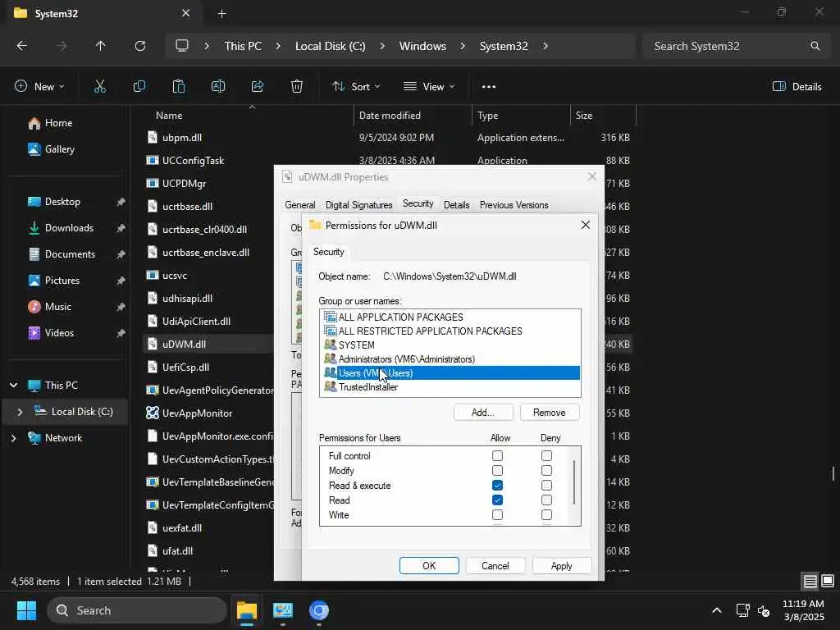Click the search magnifier icon in Explorer
Viewport: 840px width, 630px height.
coord(815,46)
